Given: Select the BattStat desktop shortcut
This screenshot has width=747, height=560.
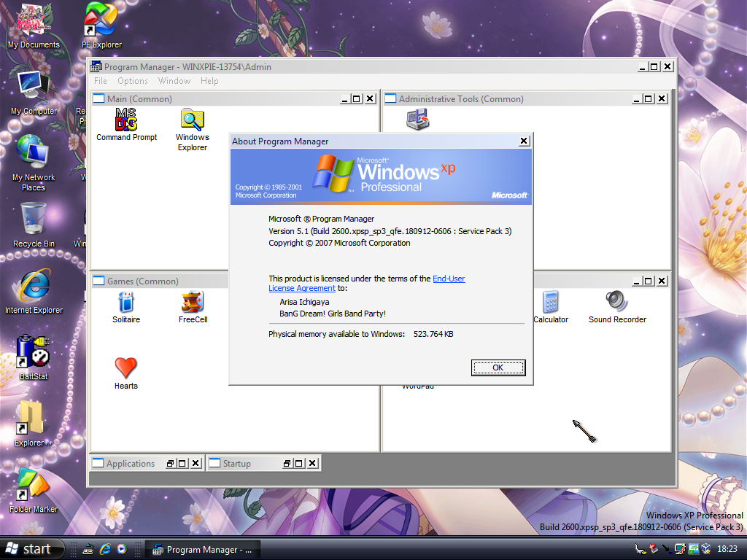Looking at the screenshot, I should click(34, 357).
